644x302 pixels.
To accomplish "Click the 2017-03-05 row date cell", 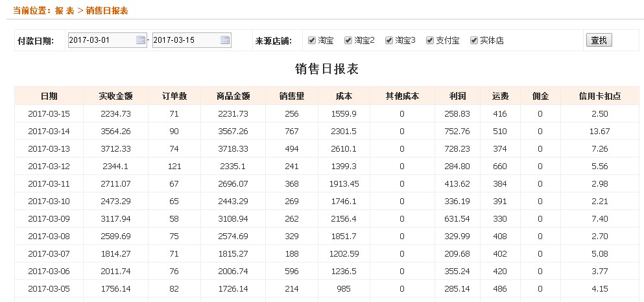I will pos(49,288).
